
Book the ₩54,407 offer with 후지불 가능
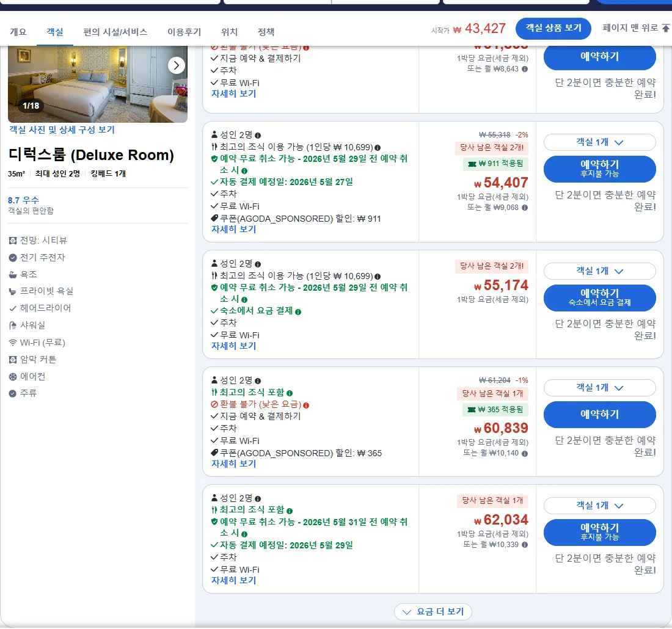click(x=599, y=169)
